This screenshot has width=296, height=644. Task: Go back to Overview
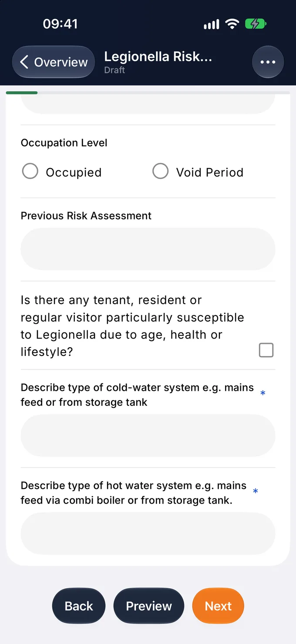pyautogui.click(x=53, y=62)
